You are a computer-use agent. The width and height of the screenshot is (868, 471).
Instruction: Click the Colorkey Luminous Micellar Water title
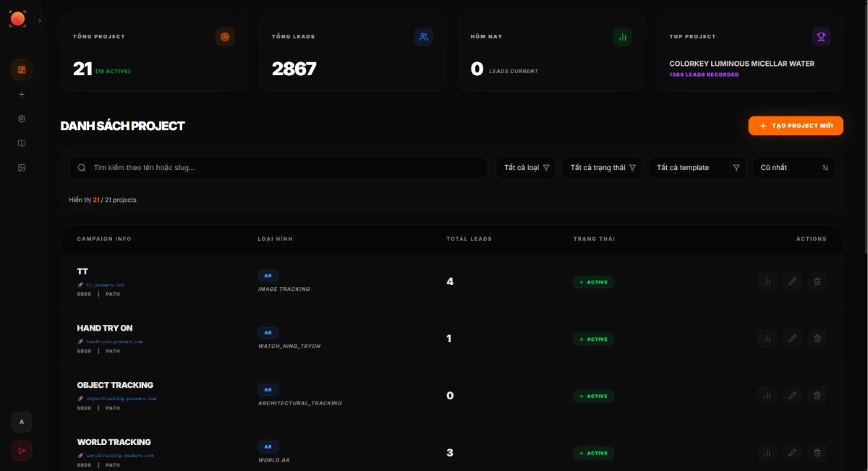[x=742, y=64]
